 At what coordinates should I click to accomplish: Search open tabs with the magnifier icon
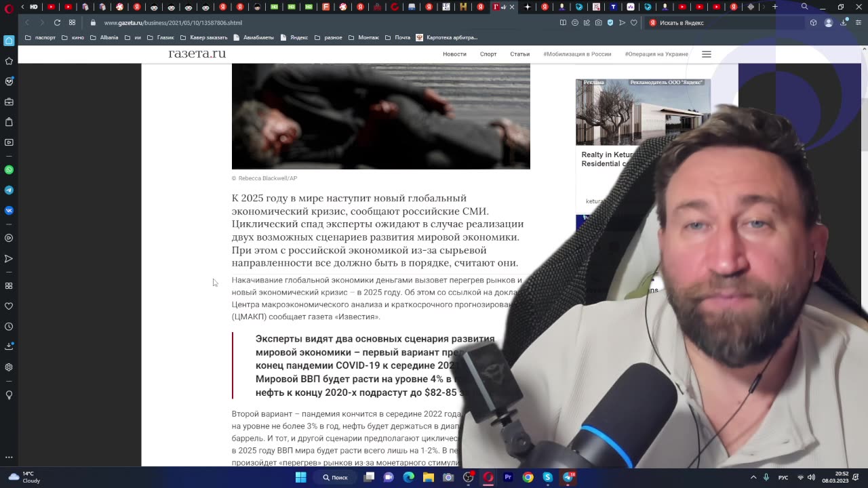804,7
